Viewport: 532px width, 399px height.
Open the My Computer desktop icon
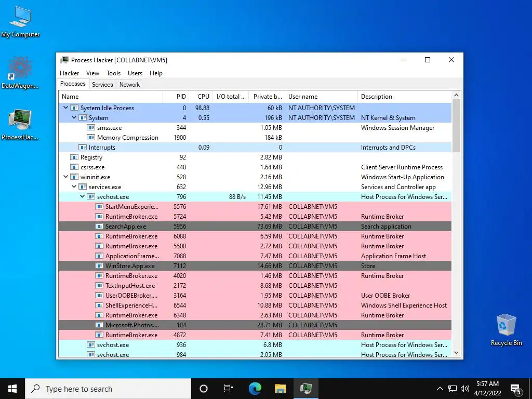click(20, 22)
